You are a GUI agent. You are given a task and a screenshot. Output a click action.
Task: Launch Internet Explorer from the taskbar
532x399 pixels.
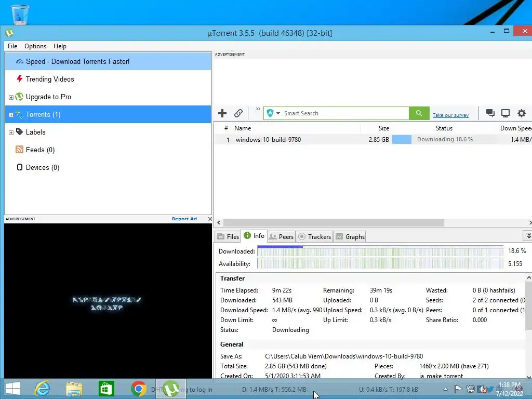(43, 389)
